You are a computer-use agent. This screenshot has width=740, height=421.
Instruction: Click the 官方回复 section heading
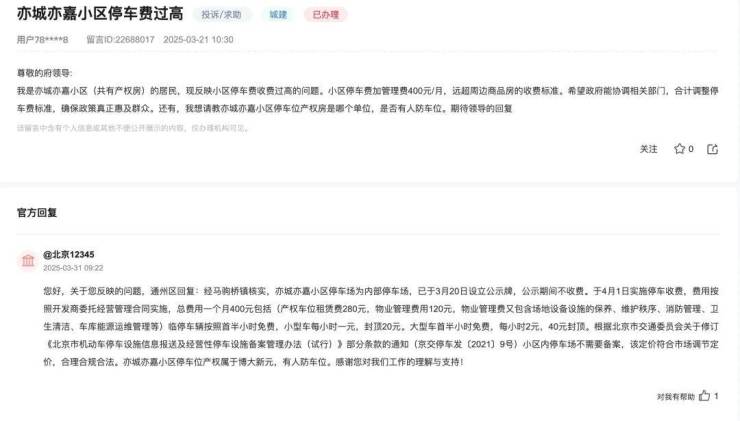[x=37, y=213]
